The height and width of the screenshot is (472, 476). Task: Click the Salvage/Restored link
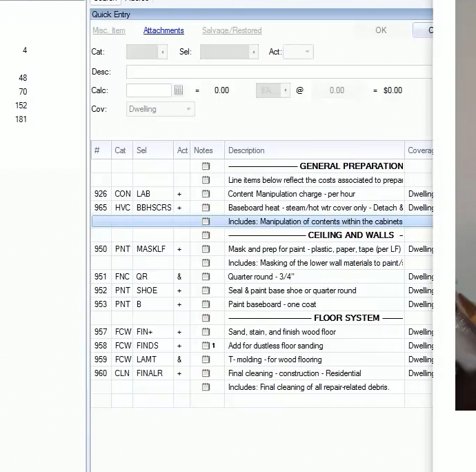click(x=232, y=30)
